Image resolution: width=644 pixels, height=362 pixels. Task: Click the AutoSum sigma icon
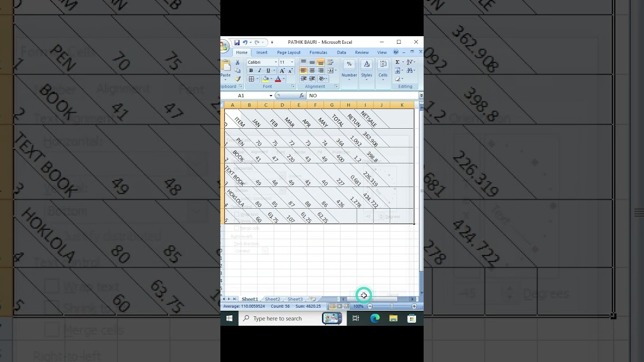[x=397, y=62]
